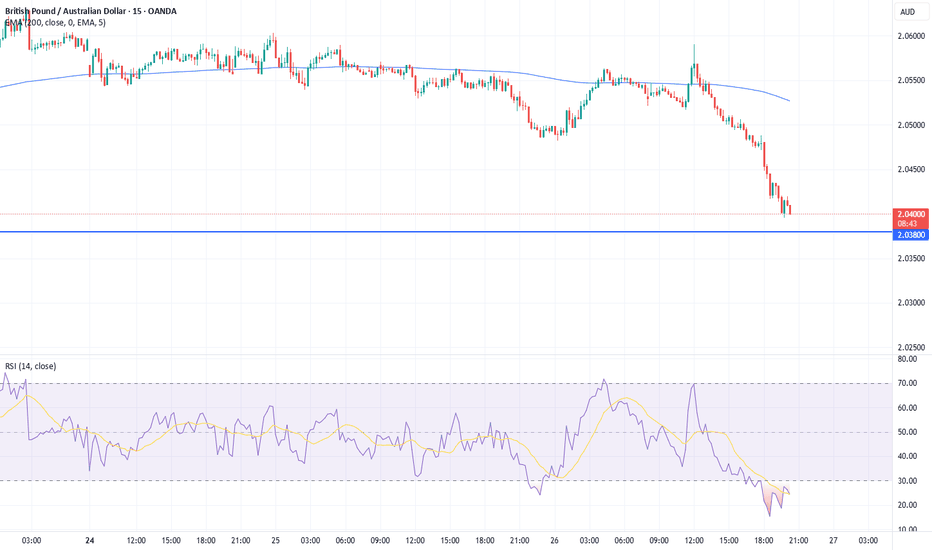The height and width of the screenshot is (550, 932).
Task: Click the 2.02500 price scale label
Action: 911,347
